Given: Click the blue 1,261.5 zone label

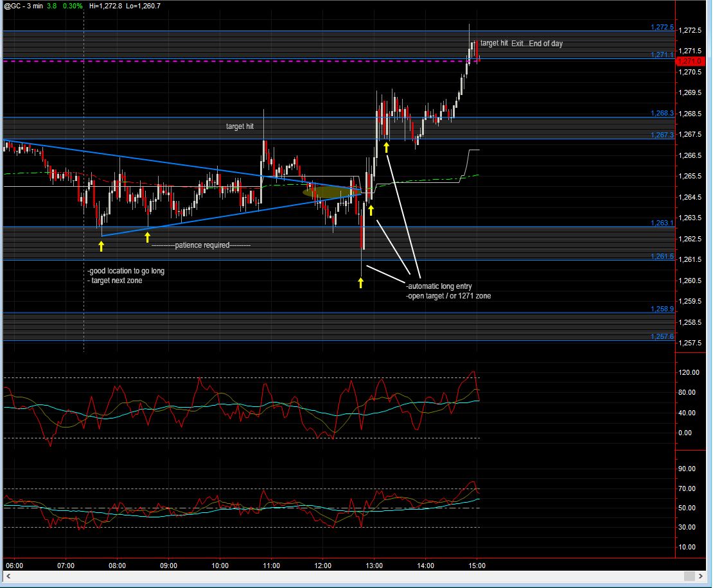Looking at the screenshot, I should 662,256.
